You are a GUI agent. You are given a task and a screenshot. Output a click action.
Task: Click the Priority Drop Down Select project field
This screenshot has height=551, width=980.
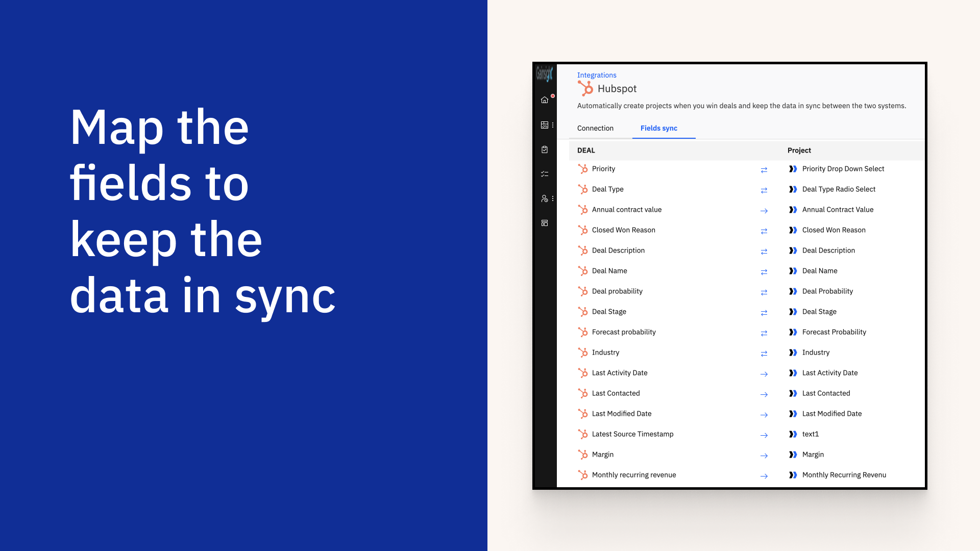tap(843, 169)
